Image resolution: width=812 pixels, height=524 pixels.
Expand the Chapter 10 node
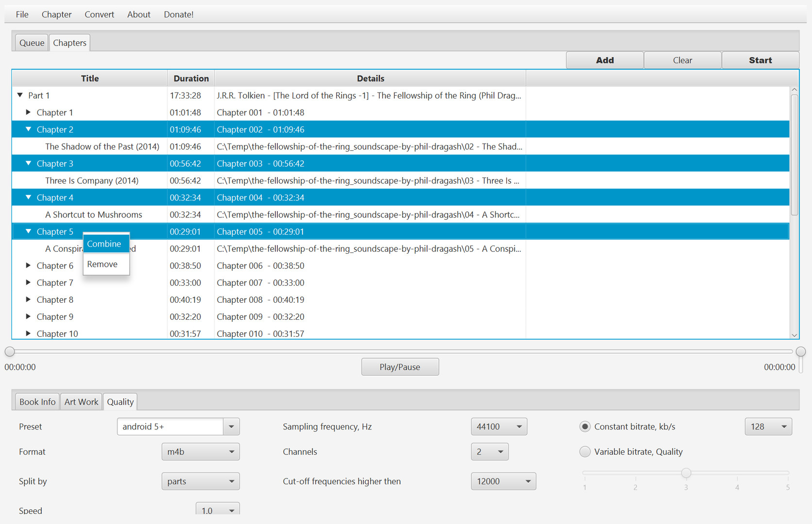(x=28, y=333)
